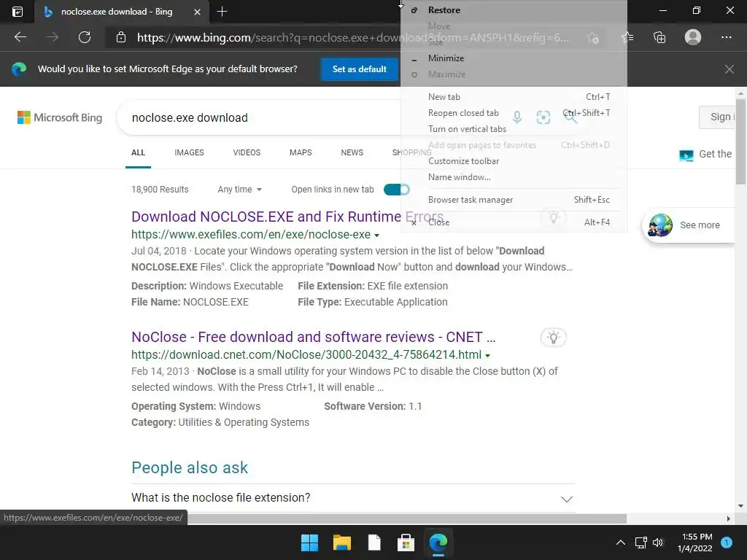
Task: Show hidden tray icons chevron
Action: click(x=620, y=542)
